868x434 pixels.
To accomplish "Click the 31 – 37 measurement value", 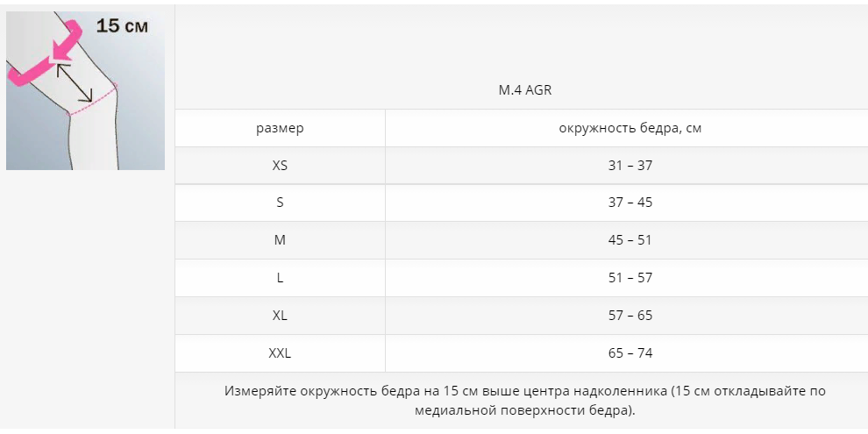I will click(x=630, y=165).
